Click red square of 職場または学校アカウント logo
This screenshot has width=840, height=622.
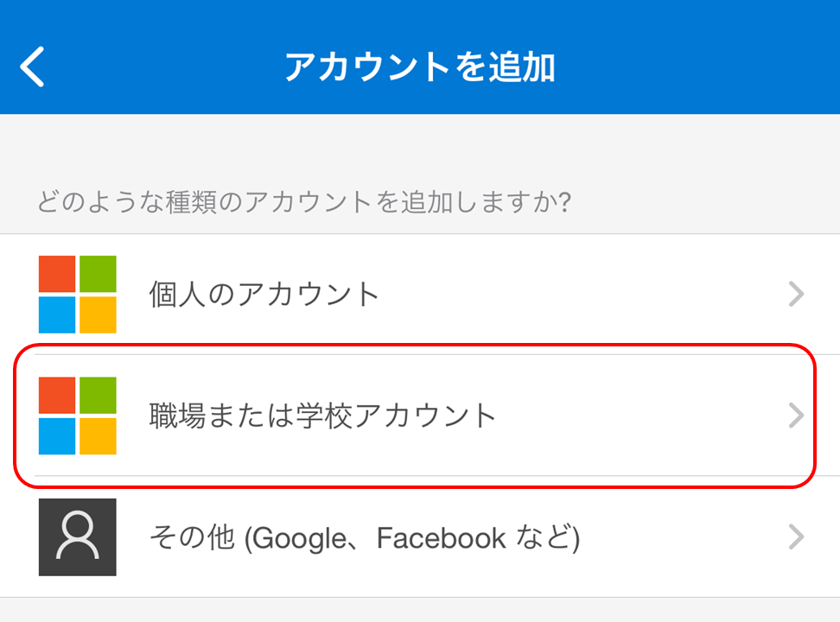click(58, 396)
